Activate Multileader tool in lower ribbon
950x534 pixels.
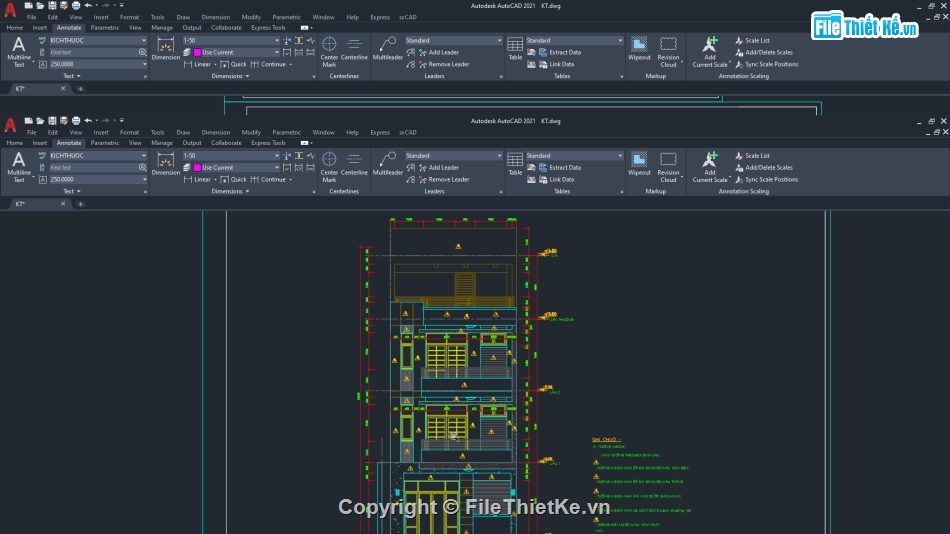point(387,164)
